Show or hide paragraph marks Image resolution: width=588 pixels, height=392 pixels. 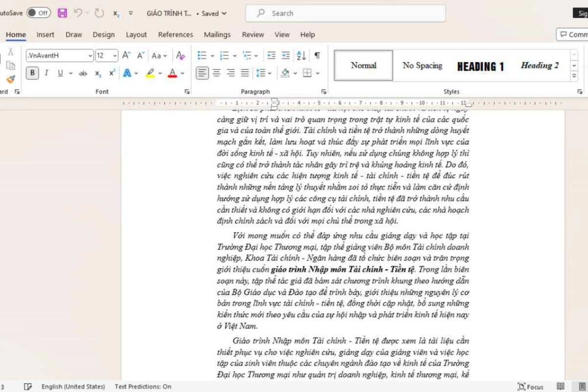pos(318,55)
